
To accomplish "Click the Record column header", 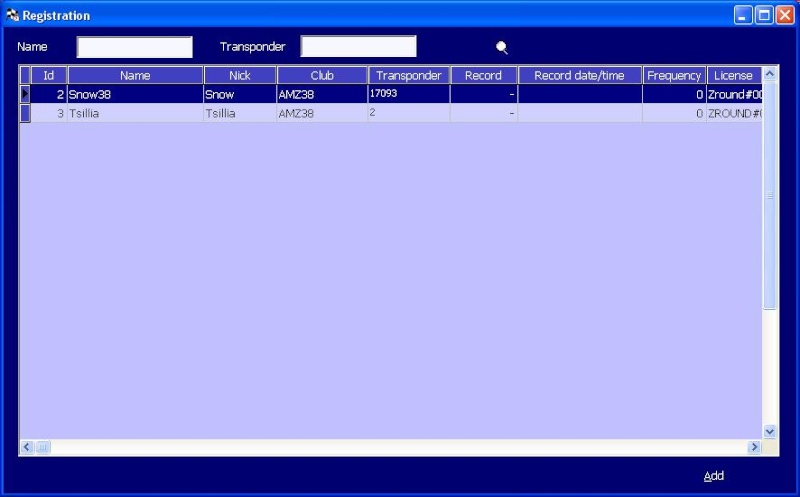I will click(484, 76).
